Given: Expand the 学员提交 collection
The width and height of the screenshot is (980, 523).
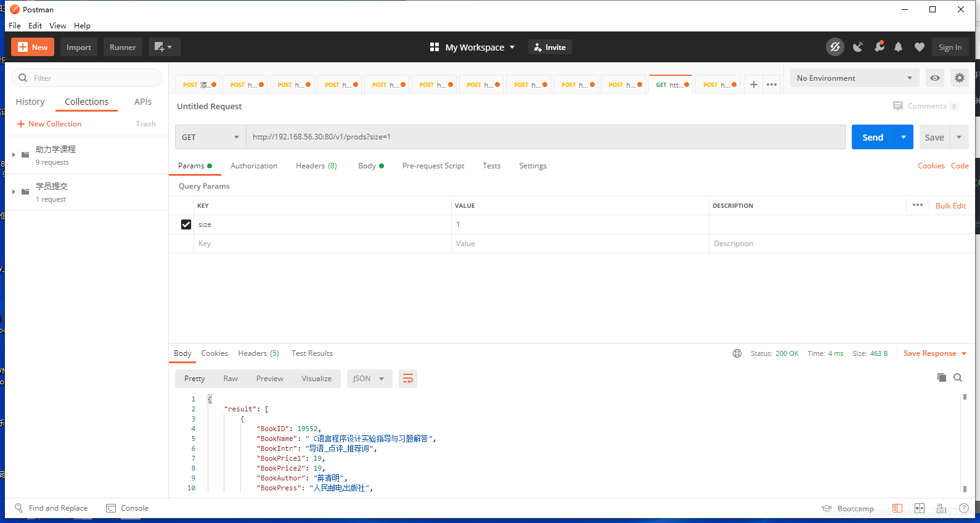Looking at the screenshot, I should pos(14,192).
